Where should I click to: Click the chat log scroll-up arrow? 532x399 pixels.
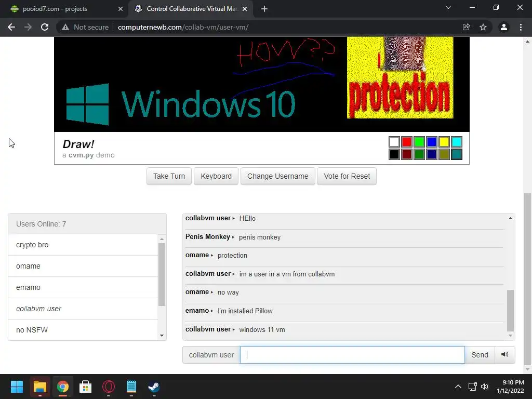pyautogui.click(x=510, y=219)
